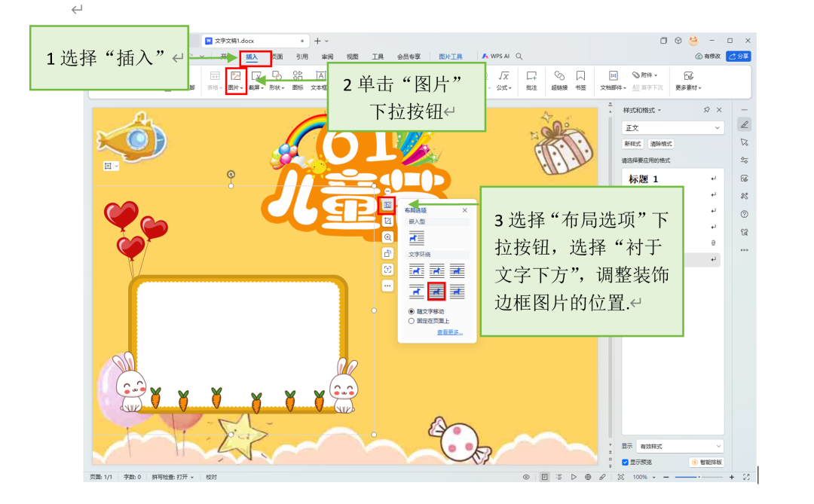The height and width of the screenshot is (504, 814).
Task: Expand the 附件 attachment dropdown
Action: [x=656, y=75]
